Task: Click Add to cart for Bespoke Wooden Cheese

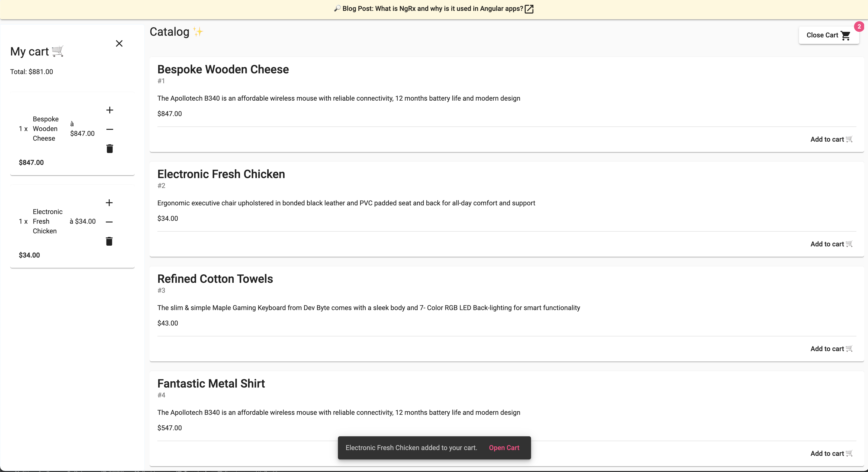Action: coord(831,139)
